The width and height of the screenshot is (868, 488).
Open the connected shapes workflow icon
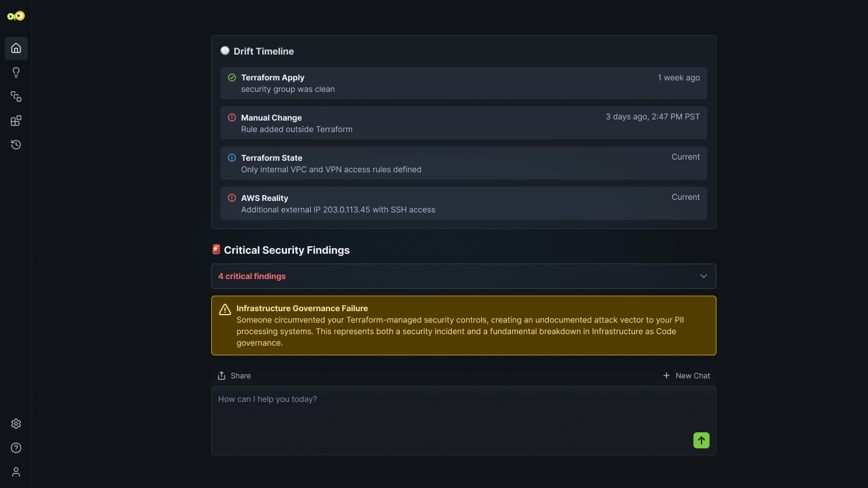(x=16, y=96)
